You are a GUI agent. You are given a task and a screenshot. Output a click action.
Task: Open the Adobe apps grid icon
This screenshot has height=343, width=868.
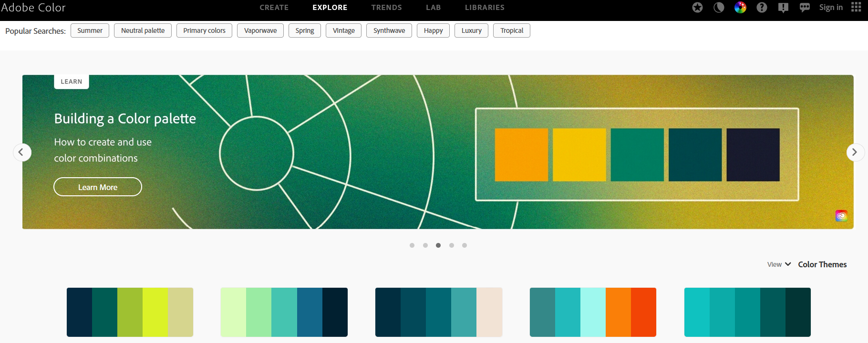tap(856, 7)
